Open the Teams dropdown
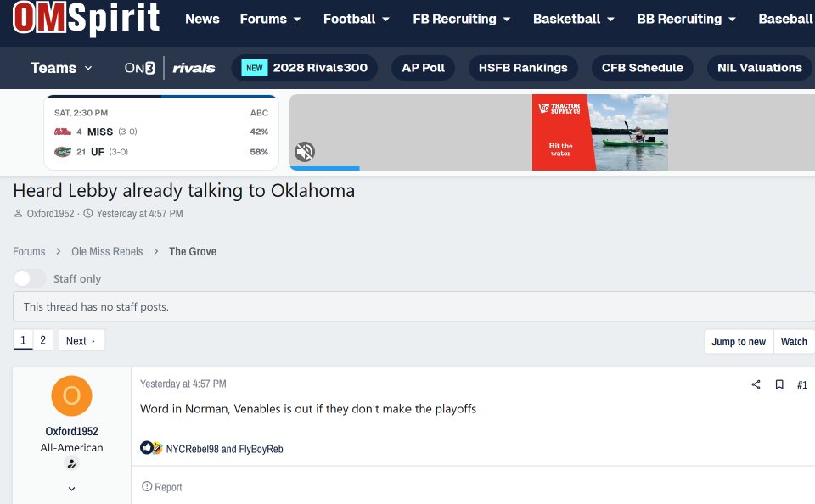 pos(61,68)
